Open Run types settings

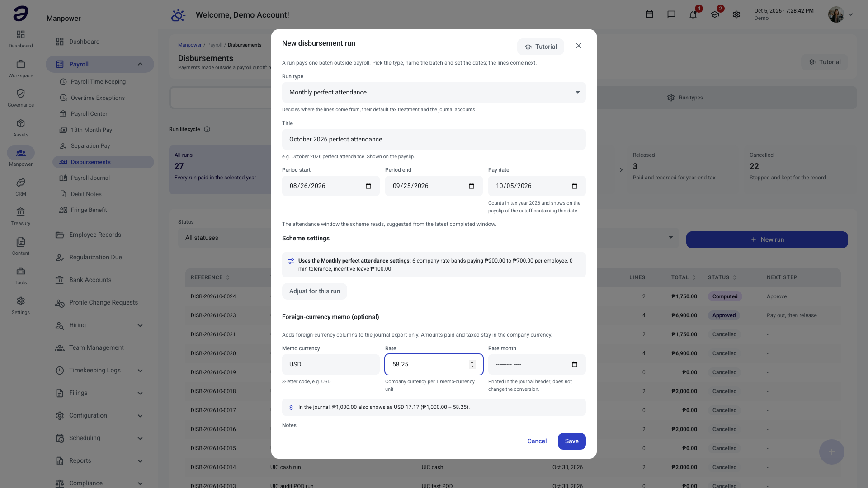[x=685, y=98]
